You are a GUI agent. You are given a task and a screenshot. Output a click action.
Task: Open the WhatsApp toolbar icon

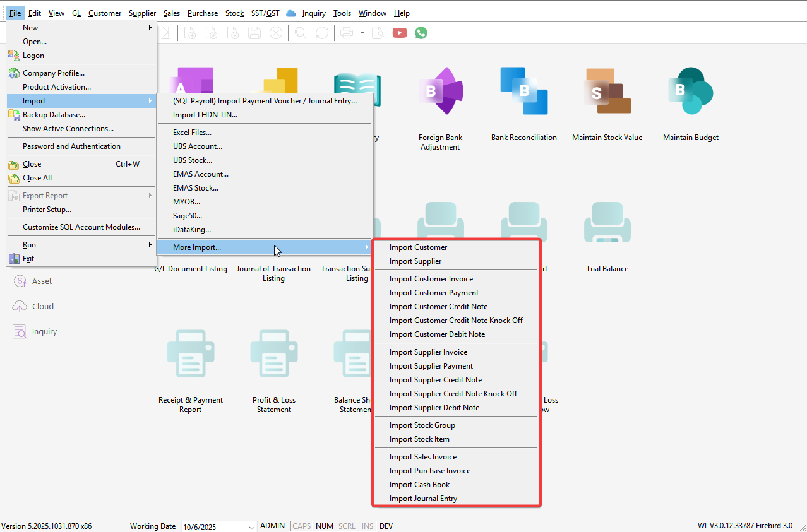click(x=421, y=33)
